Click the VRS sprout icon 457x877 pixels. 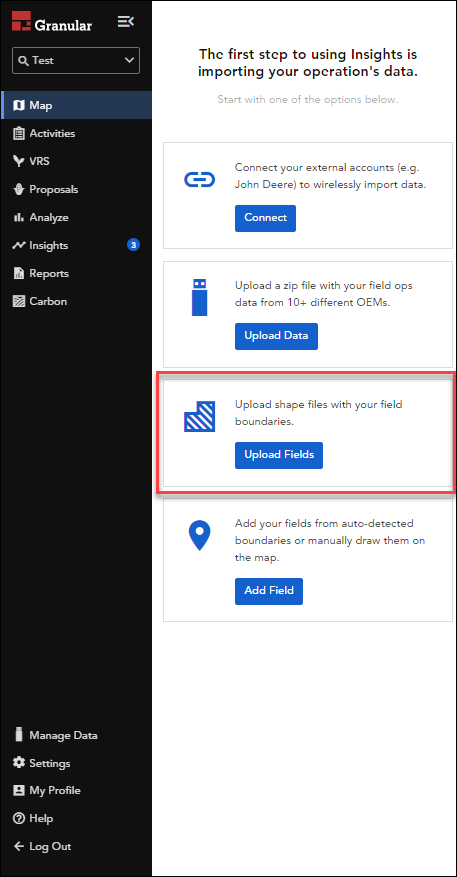(x=18, y=161)
